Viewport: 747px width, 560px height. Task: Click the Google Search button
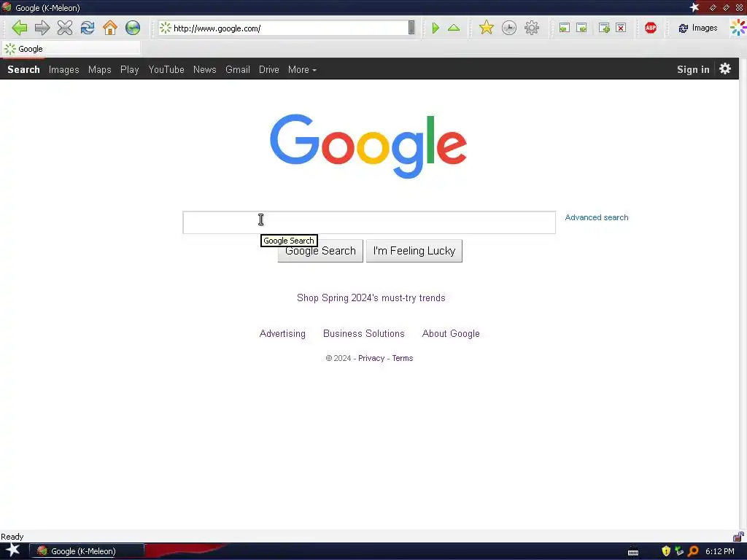click(x=320, y=251)
